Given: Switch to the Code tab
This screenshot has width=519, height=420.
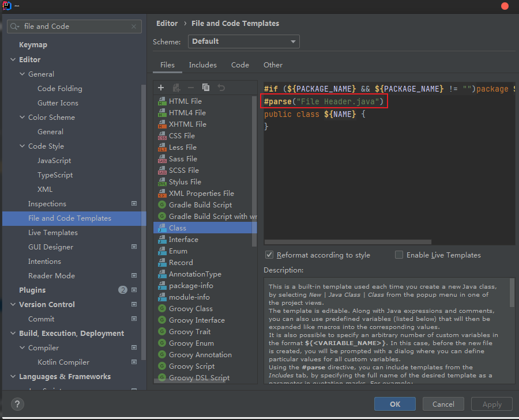Looking at the screenshot, I should coord(240,65).
